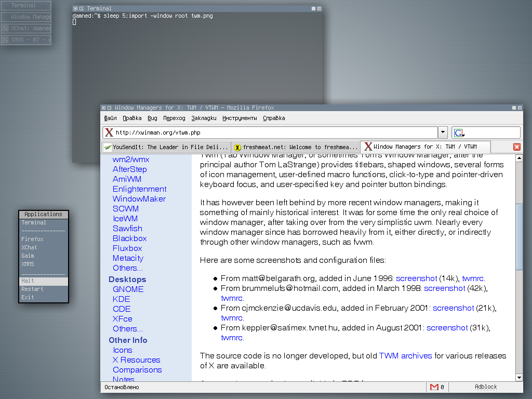Open screenshot link from keppler@satimex.tvnet.hu entry
The height and width of the screenshot is (399, 532).
click(447, 328)
